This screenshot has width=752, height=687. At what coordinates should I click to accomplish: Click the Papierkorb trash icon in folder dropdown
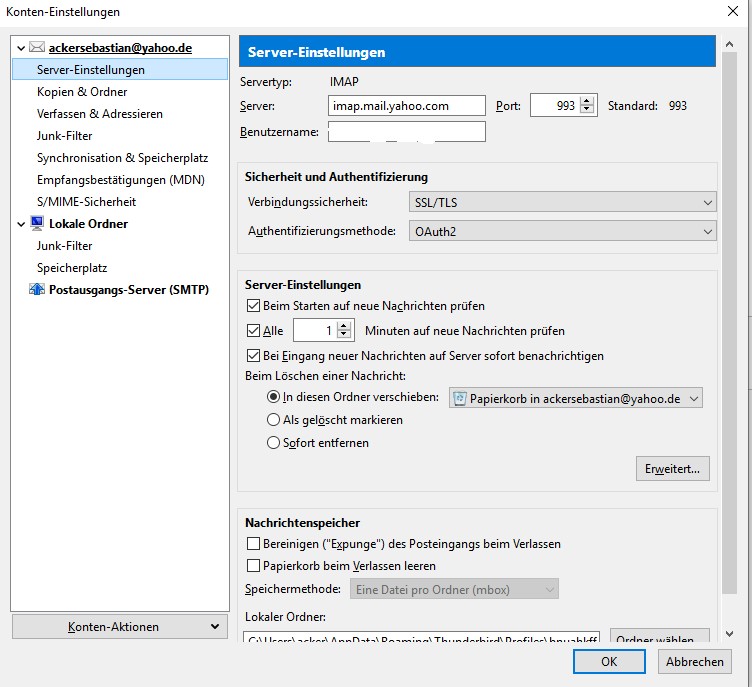coord(459,398)
